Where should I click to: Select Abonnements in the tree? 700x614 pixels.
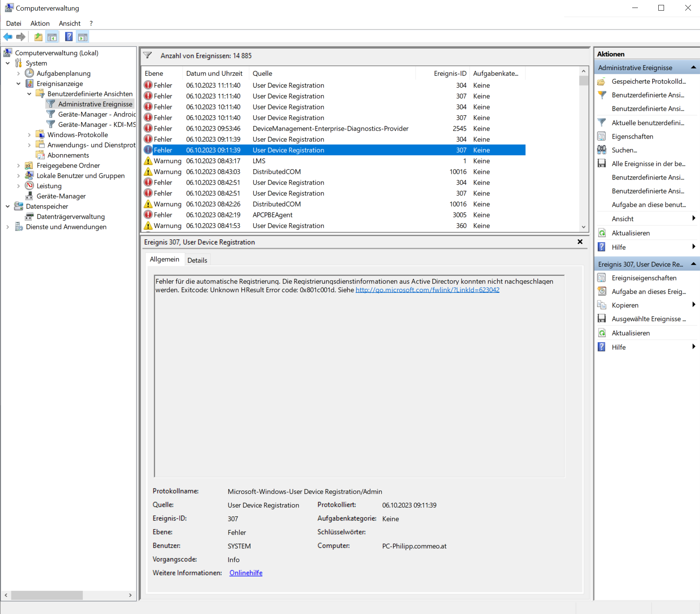point(68,155)
